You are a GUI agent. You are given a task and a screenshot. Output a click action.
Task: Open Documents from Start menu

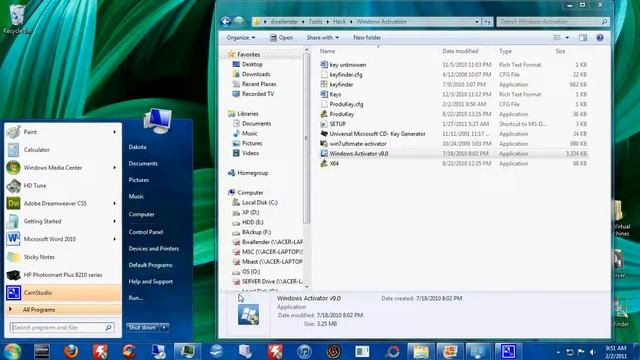pos(143,163)
